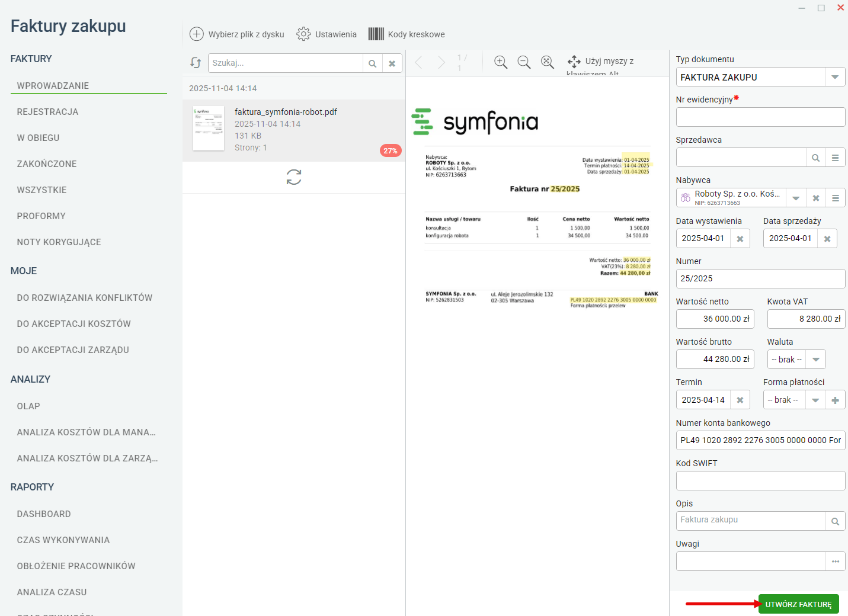Click the move/pan mouse icon
The width and height of the screenshot is (848, 616).
point(574,62)
